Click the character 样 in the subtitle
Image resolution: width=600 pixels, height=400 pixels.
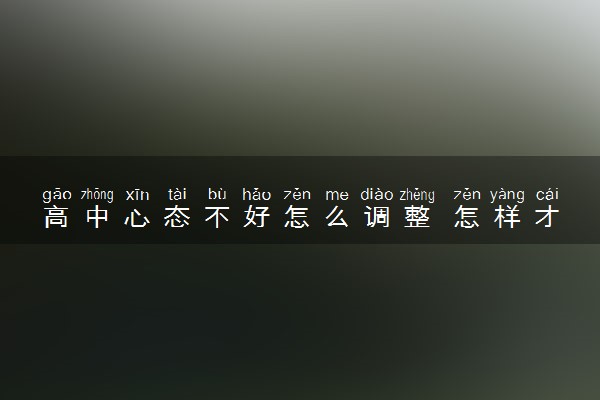point(507,217)
